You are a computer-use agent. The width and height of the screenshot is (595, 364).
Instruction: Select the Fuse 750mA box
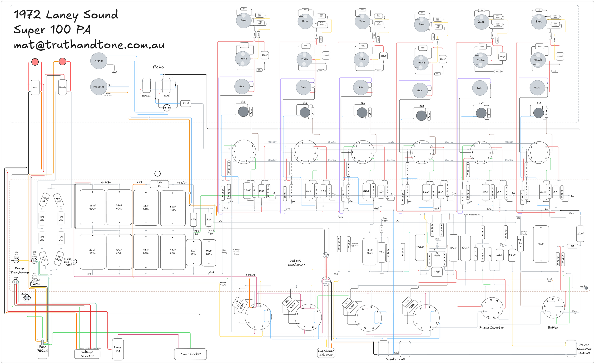coord(42,349)
